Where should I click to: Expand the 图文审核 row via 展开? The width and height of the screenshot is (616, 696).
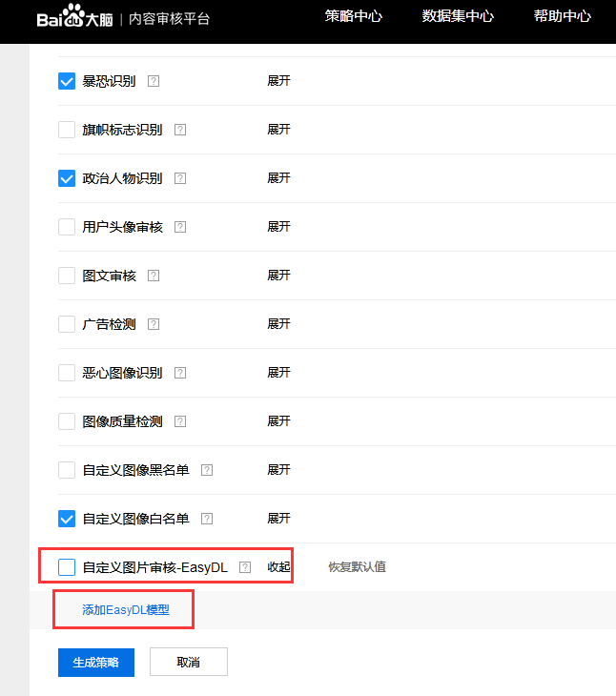[278, 276]
